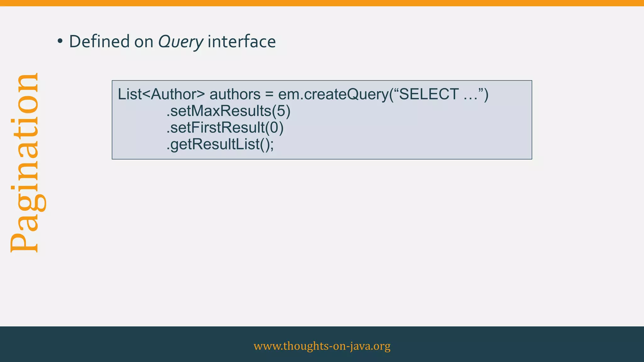This screenshot has width=644, height=362.
Task: Open the www.thoughts-on-java.org link
Action: 322,346
